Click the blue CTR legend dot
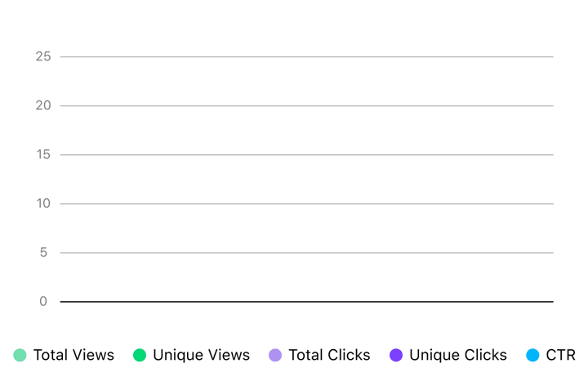The height and width of the screenshot is (381, 588). click(x=532, y=355)
